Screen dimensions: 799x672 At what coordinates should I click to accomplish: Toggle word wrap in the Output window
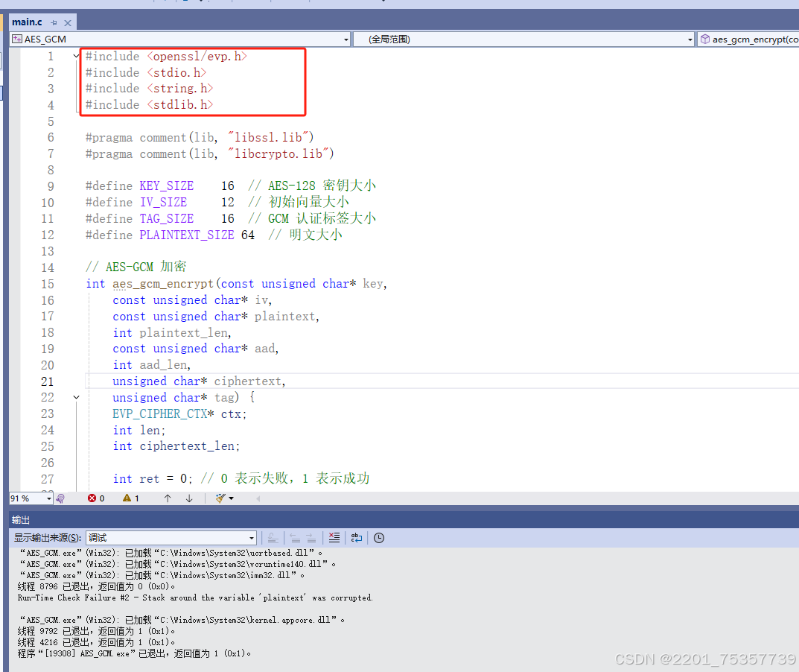coord(356,537)
